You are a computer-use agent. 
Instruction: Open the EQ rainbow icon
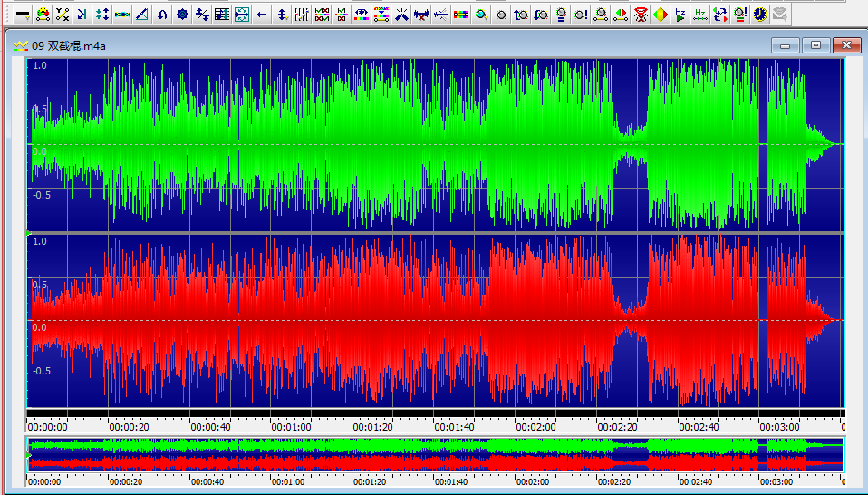coord(362,15)
